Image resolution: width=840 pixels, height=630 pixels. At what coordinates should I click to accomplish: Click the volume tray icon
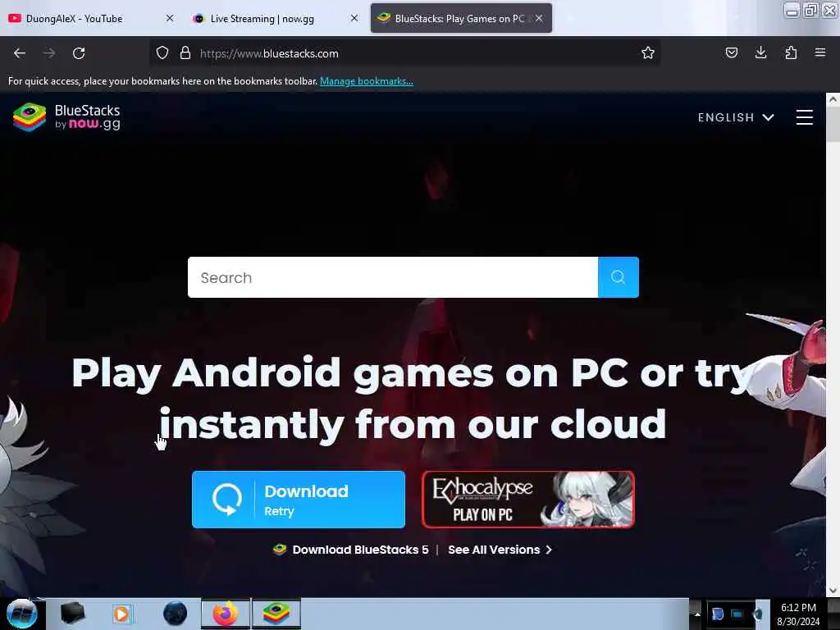[x=757, y=614]
